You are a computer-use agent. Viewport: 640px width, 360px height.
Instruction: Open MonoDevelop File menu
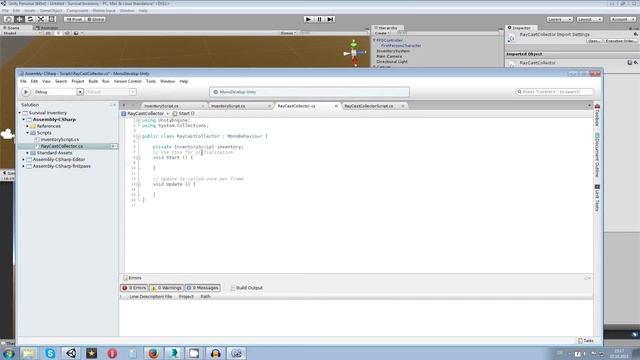(23, 81)
